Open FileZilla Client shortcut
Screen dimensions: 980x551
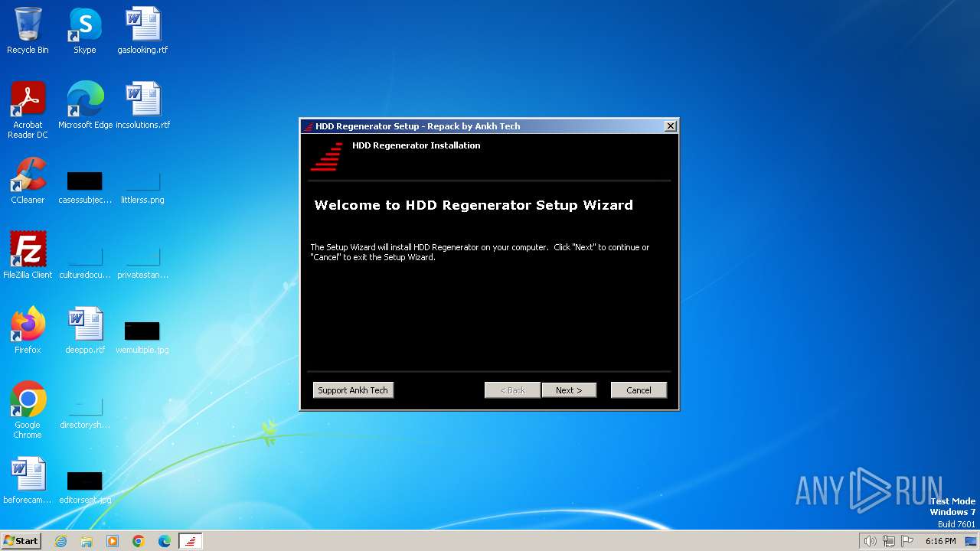[28, 256]
